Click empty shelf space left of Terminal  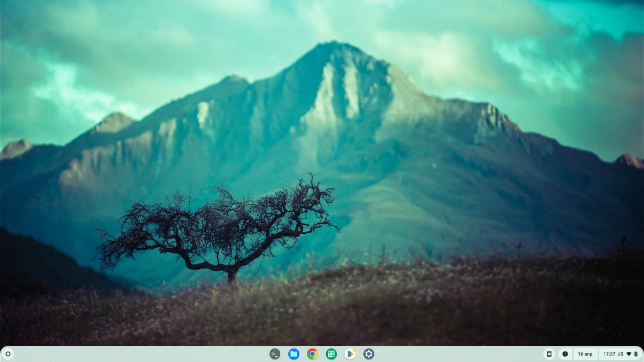(151, 354)
